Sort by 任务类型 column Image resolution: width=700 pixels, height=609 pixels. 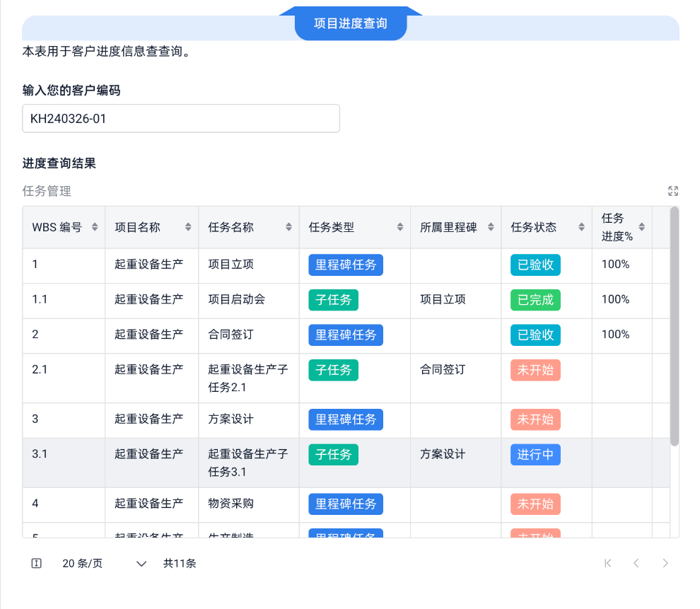point(400,227)
